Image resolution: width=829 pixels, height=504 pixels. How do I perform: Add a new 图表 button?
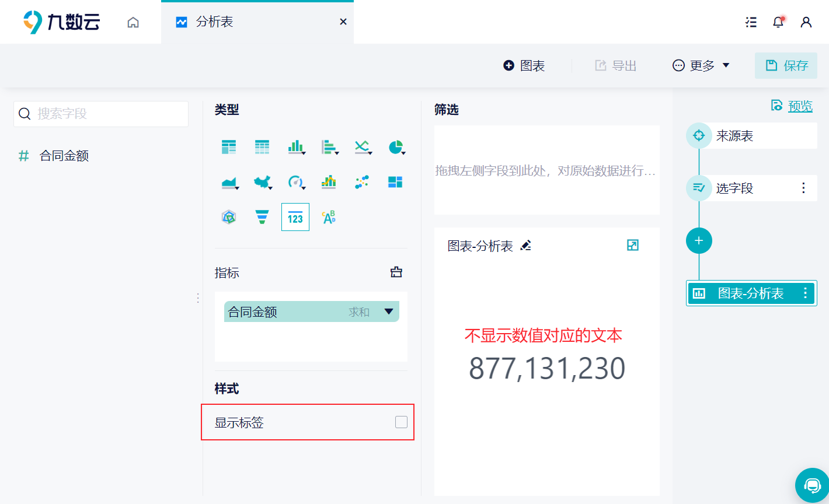(x=524, y=65)
